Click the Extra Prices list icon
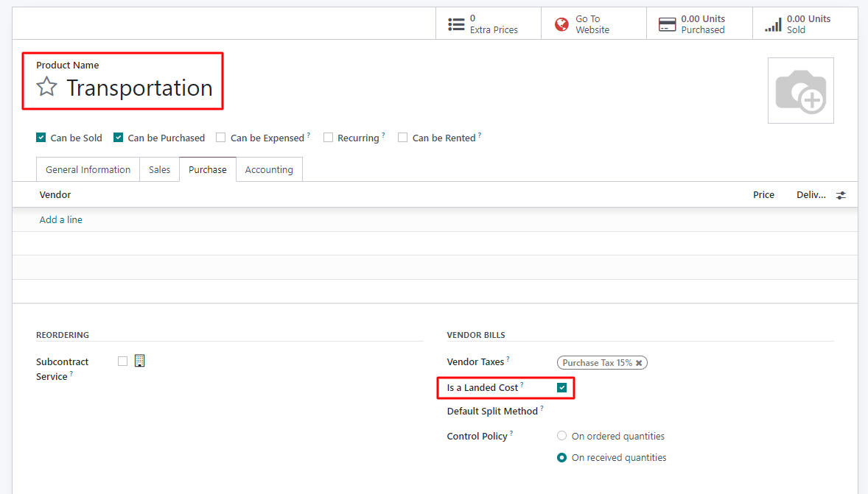This screenshot has height=494, width=868. pyautogui.click(x=456, y=24)
